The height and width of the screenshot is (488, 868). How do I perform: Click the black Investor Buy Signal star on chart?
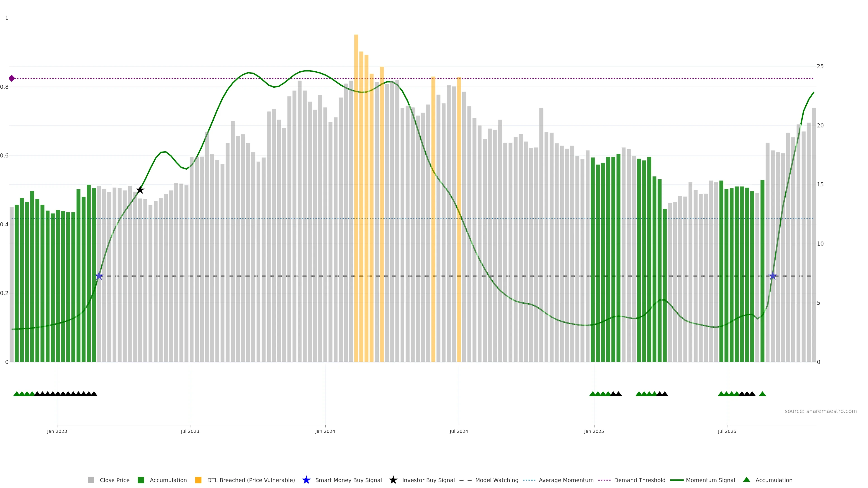(x=140, y=190)
